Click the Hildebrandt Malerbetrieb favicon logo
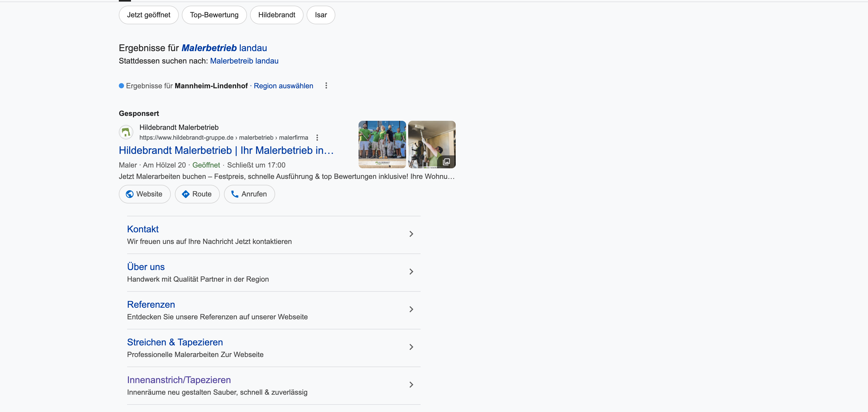The height and width of the screenshot is (412, 868). (x=126, y=132)
